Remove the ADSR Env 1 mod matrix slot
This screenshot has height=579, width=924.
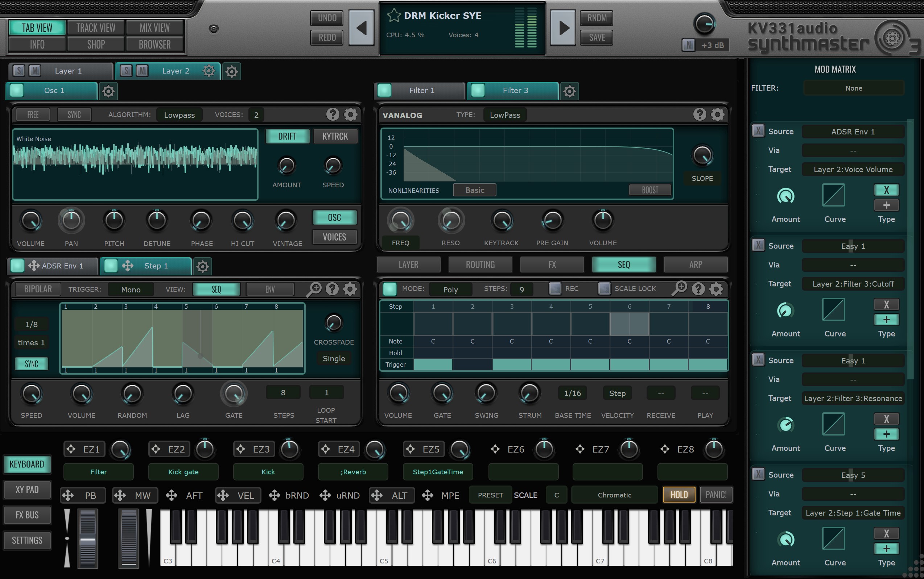tap(758, 130)
